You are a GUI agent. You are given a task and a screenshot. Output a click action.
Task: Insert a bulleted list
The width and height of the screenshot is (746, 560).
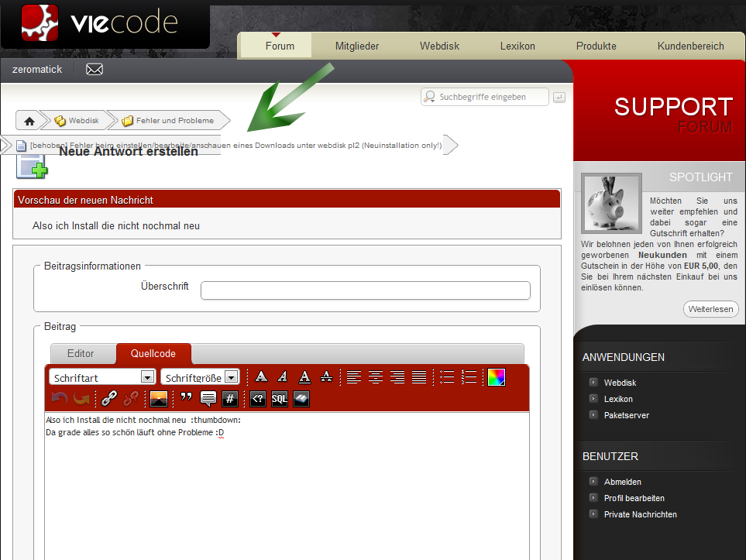point(446,377)
